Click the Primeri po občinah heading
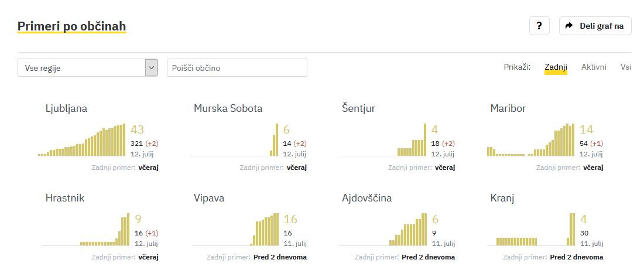Screen dimensions: 644x270 pos(72,26)
